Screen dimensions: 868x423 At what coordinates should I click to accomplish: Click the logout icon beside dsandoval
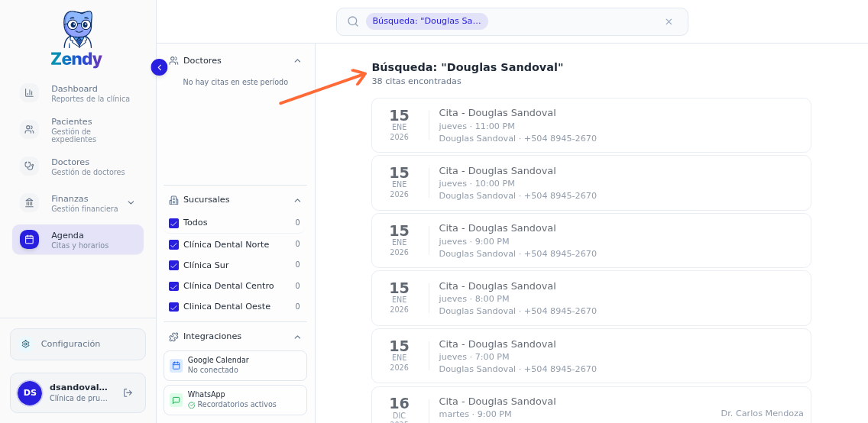(128, 392)
